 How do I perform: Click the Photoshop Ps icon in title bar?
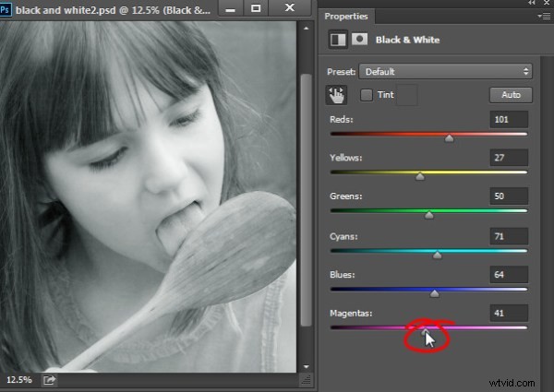click(x=5, y=9)
